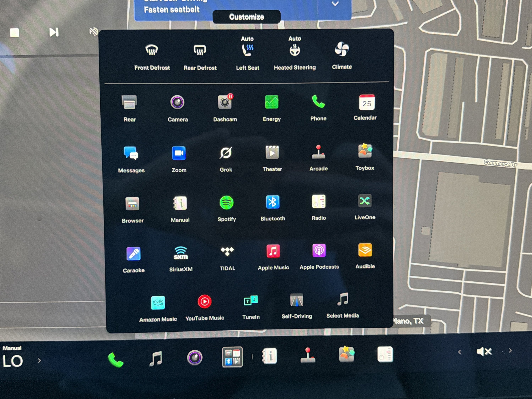Launch YouTube Music
The height and width of the screenshot is (399, 532).
click(x=205, y=302)
